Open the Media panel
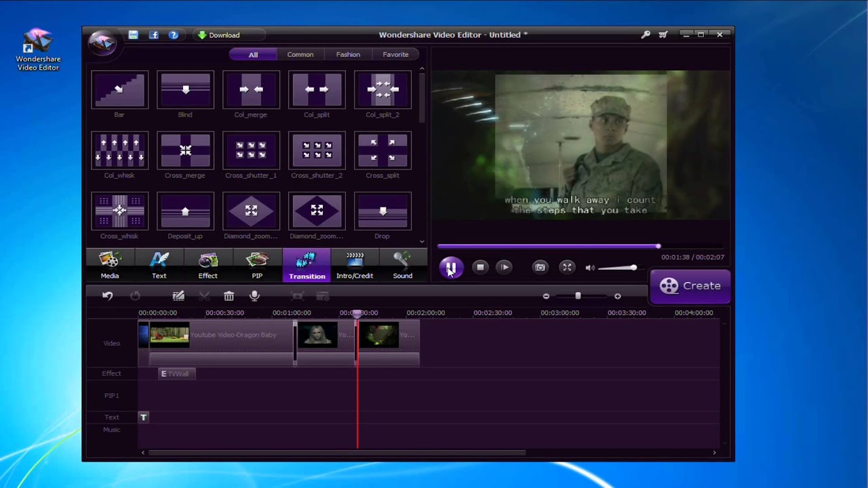The image size is (868, 488). click(110, 265)
